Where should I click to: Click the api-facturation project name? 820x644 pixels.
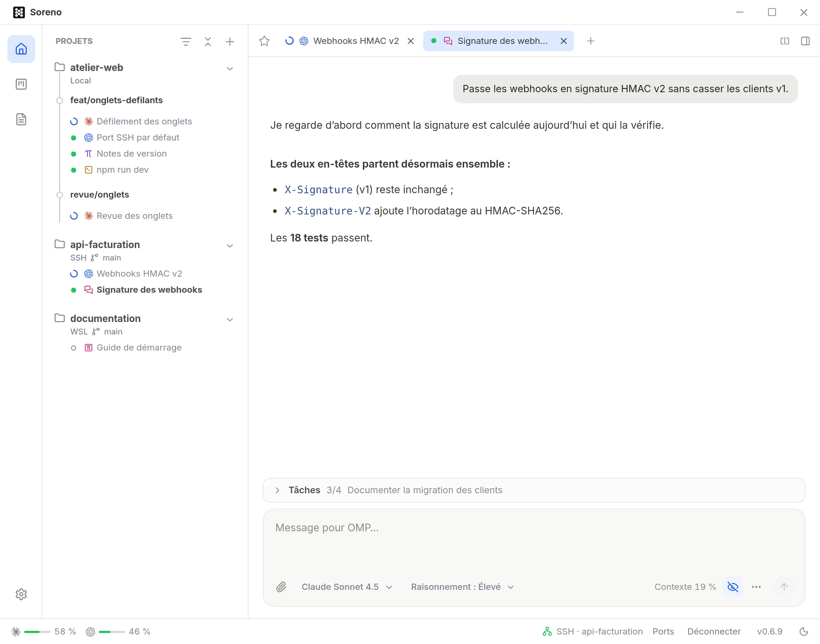105,245
